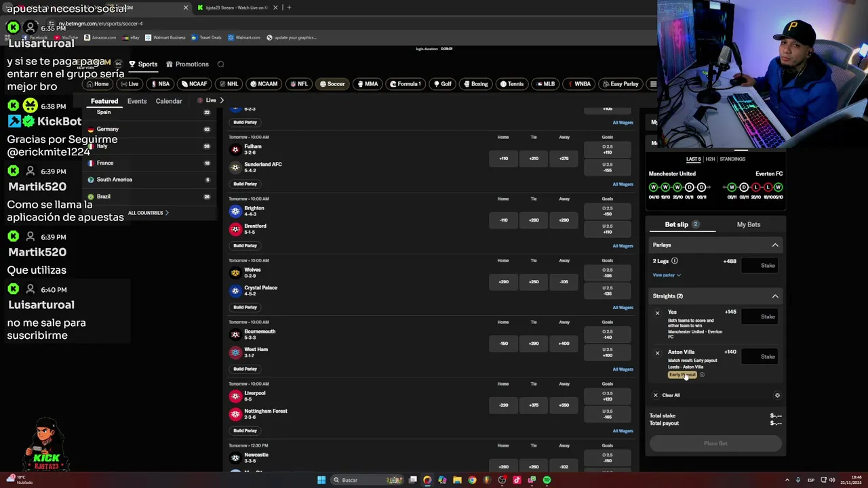Remove the Aston Villa bet
868x488 pixels.
pos(657,353)
